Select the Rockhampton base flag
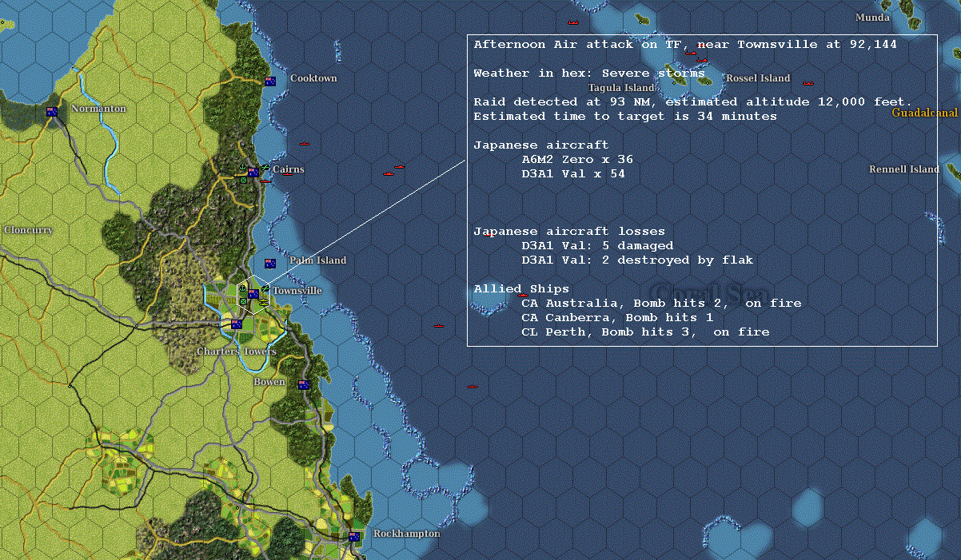Screen dimensions: 961x560 point(354,536)
